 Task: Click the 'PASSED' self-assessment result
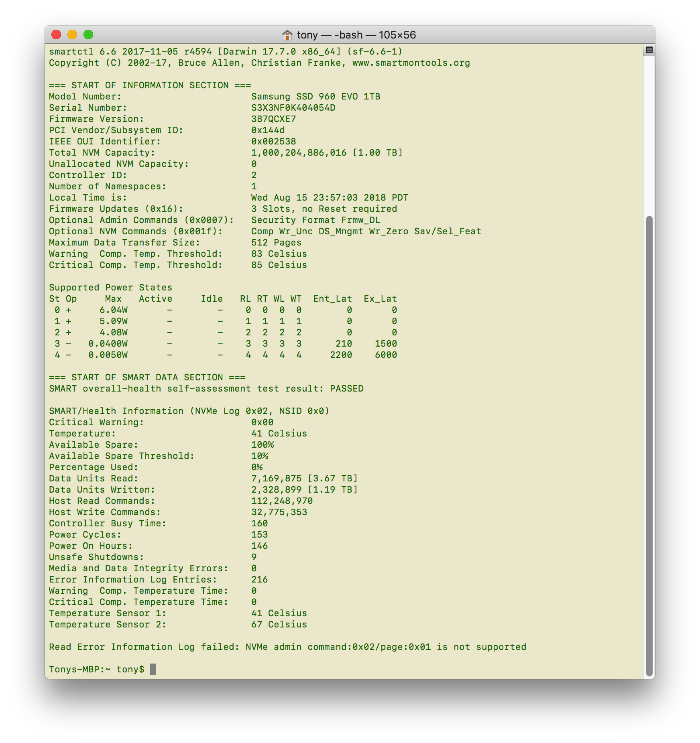coord(346,389)
